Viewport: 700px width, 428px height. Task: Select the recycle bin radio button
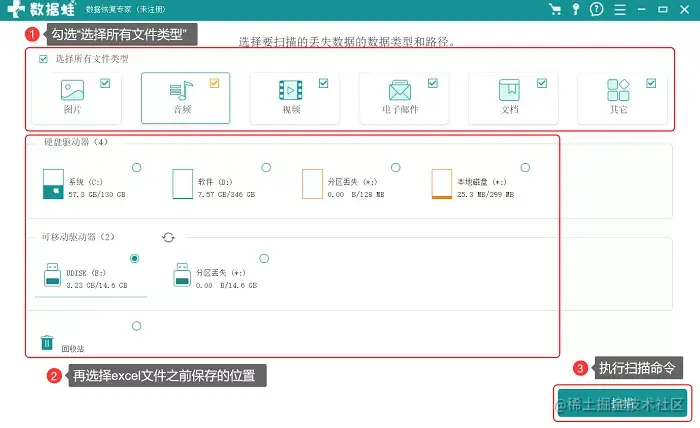pyautogui.click(x=137, y=326)
